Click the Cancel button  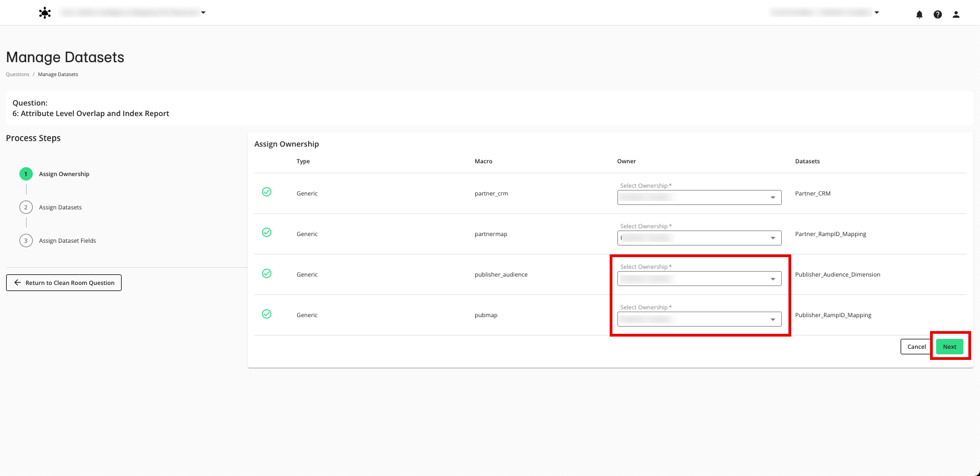(x=916, y=347)
